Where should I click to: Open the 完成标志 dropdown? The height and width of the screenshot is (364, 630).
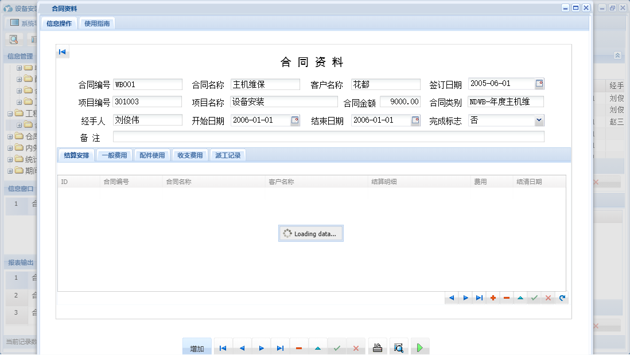coord(538,120)
